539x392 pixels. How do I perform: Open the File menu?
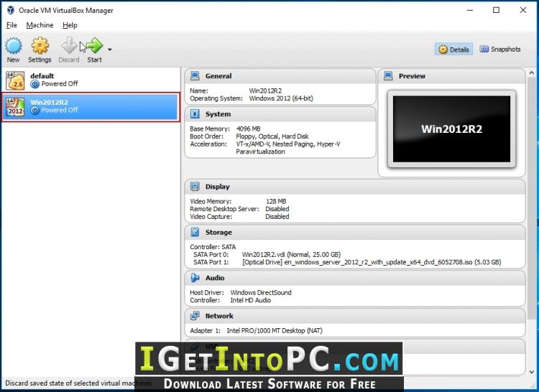11,25
